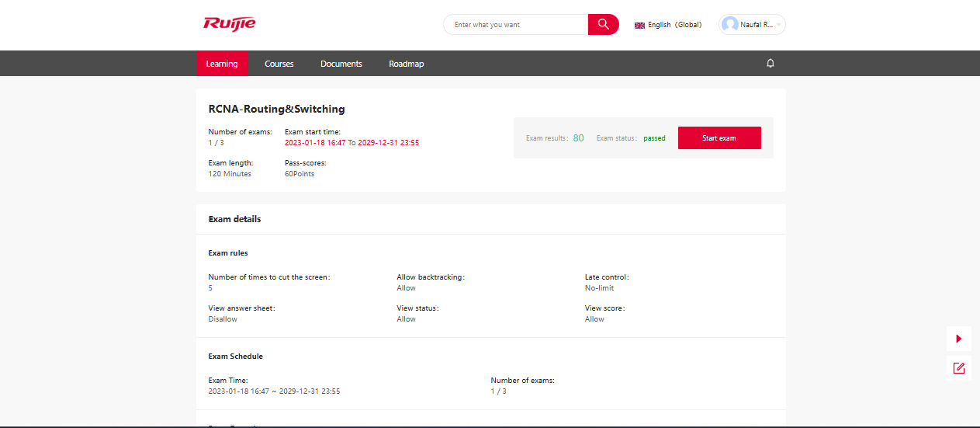Screen dimensions: 980x428
Task: Focus the 'Enter what you want' search field
Action: (516, 25)
